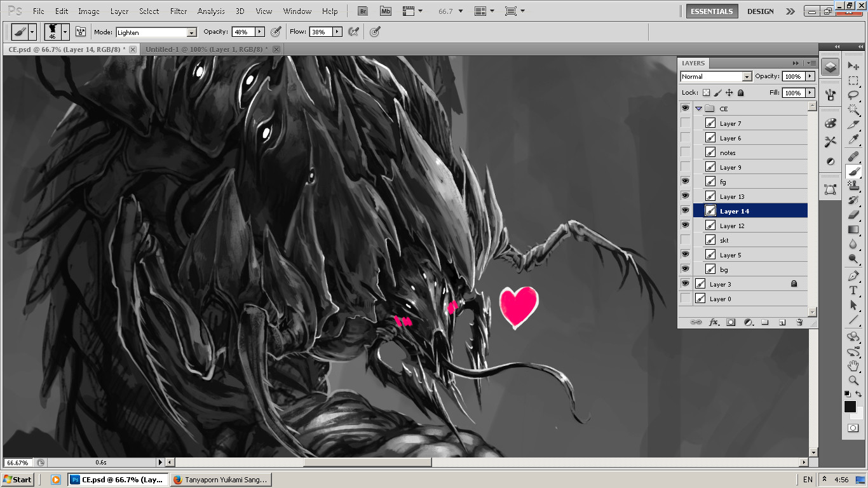Switch to the Essentials workspace

(x=712, y=11)
